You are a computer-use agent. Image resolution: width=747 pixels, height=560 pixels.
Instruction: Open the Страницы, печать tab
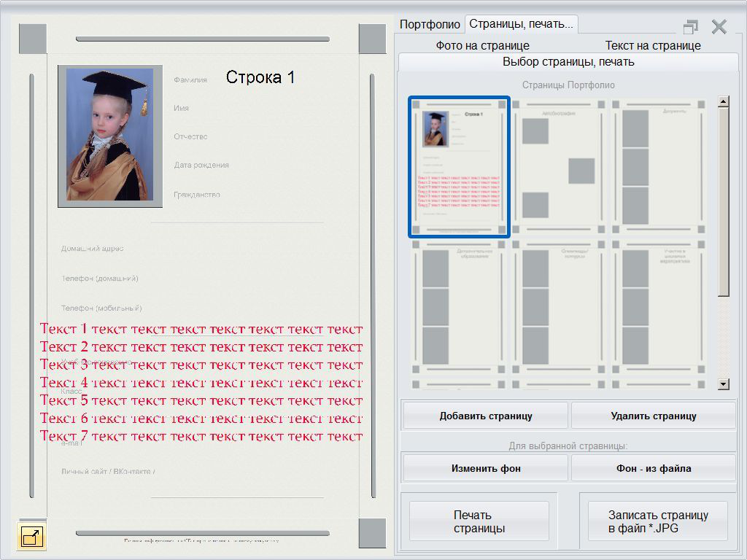coord(521,24)
